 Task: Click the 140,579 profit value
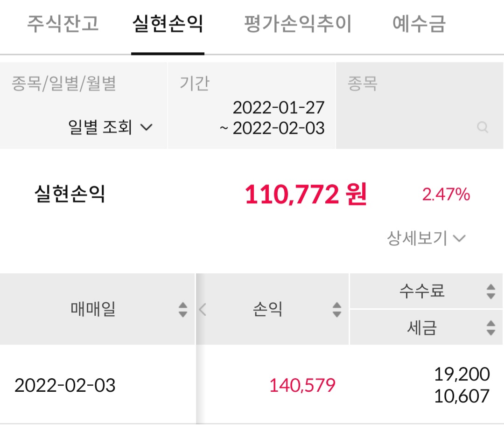coord(302,385)
